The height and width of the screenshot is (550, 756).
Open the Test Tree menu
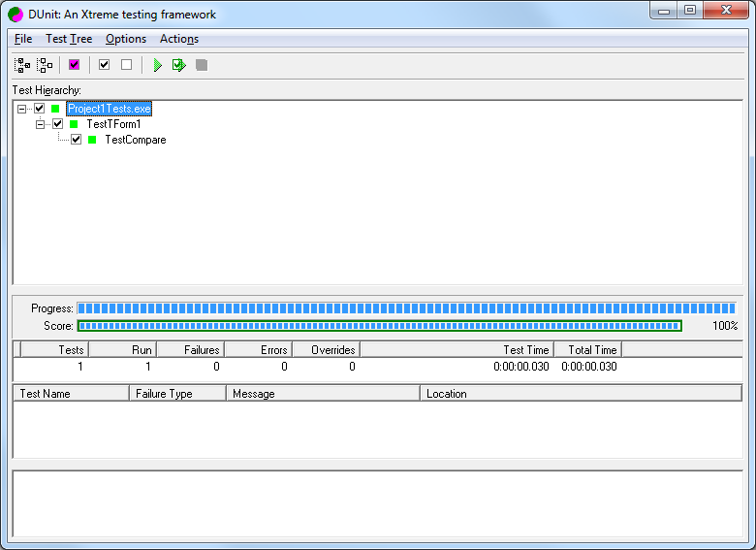(x=69, y=39)
